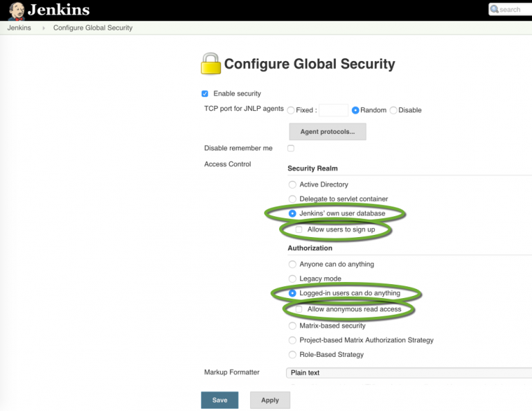The image size is (532, 411).
Task: Check Allow anonymous read access
Action: click(299, 309)
